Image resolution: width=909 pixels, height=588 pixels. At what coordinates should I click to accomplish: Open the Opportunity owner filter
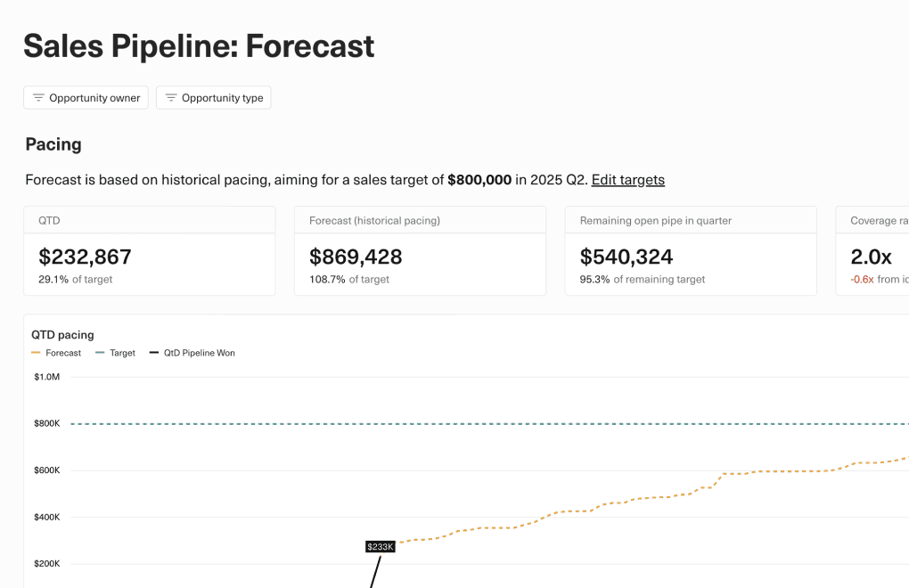(x=86, y=97)
